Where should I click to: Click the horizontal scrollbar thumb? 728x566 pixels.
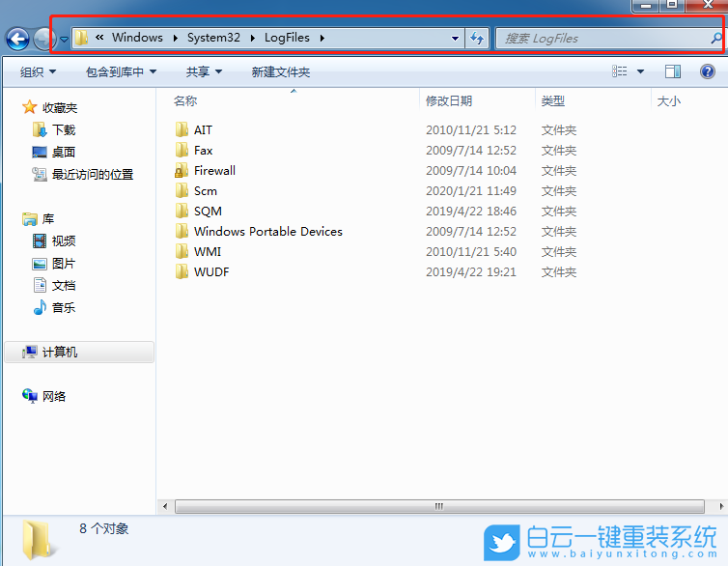click(x=439, y=506)
